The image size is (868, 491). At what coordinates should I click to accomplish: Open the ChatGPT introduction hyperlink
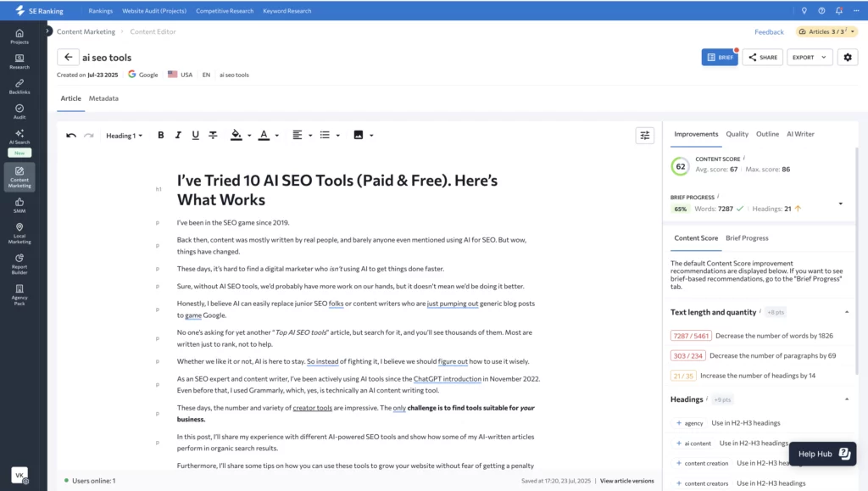click(448, 379)
